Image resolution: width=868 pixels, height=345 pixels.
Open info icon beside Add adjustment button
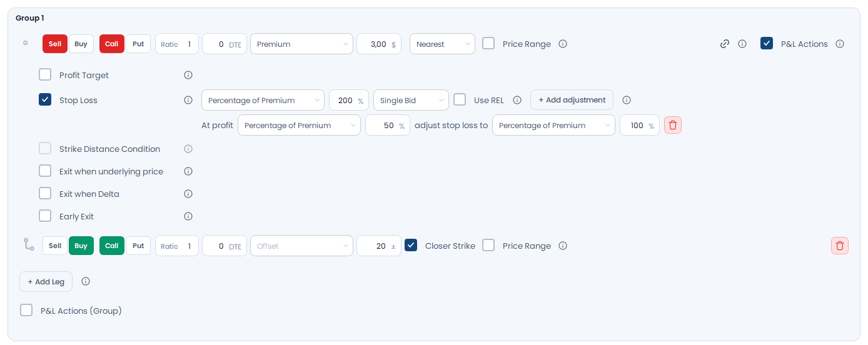point(627,100)
